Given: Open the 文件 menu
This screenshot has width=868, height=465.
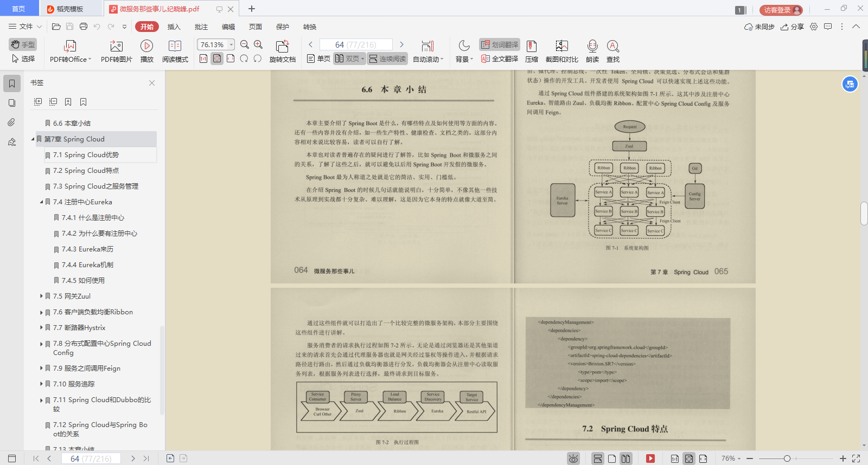Looking at the screenshot, I should click(x=25, y=26).
